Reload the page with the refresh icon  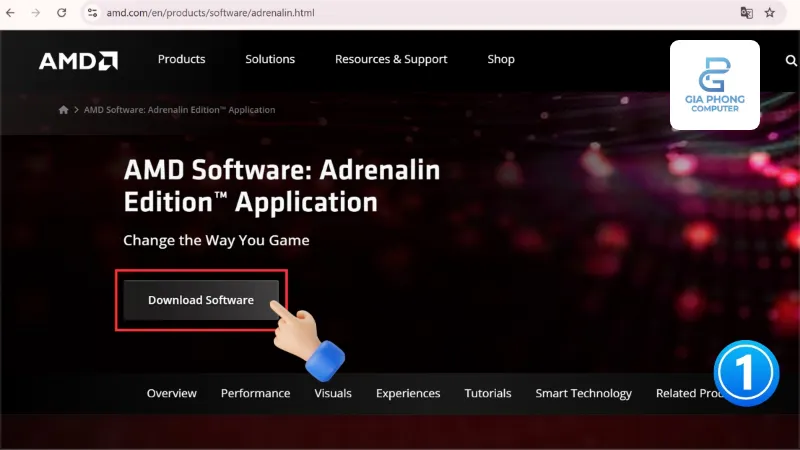[62, 13]
